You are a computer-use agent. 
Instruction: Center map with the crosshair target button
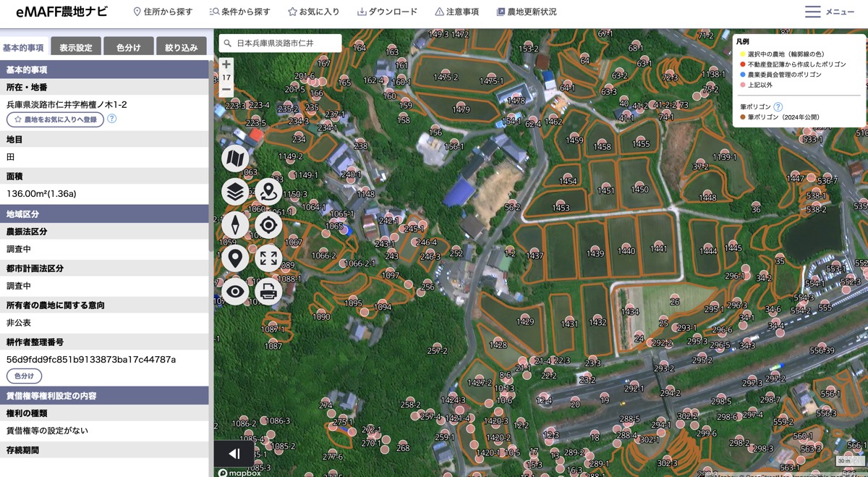tap(268, 225)
